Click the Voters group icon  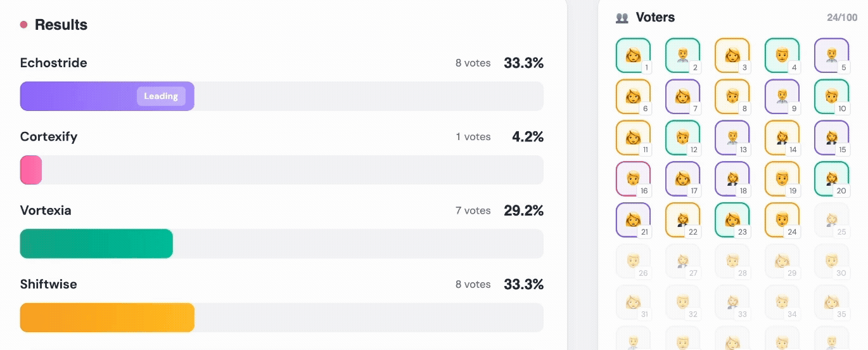(x=622, y=18)
